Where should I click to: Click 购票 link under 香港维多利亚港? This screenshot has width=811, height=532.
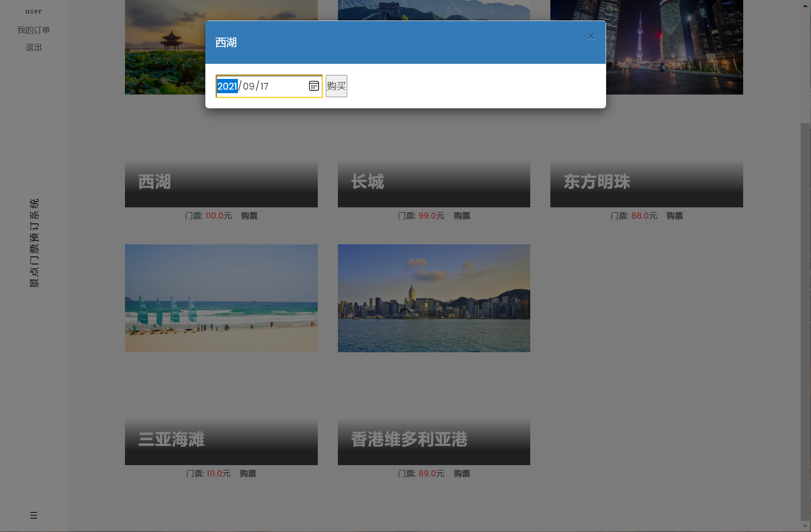(462, 474)
